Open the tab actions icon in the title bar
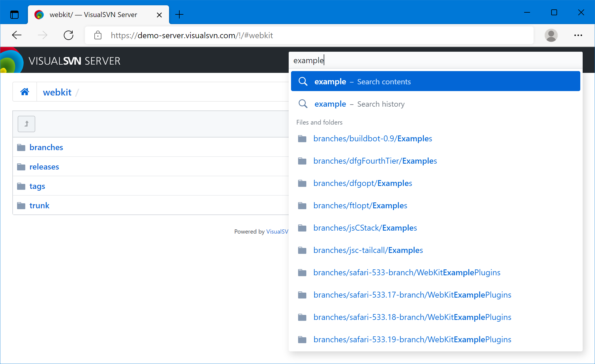The height and width of the screenshot is (364, 595). coord(14,14)
